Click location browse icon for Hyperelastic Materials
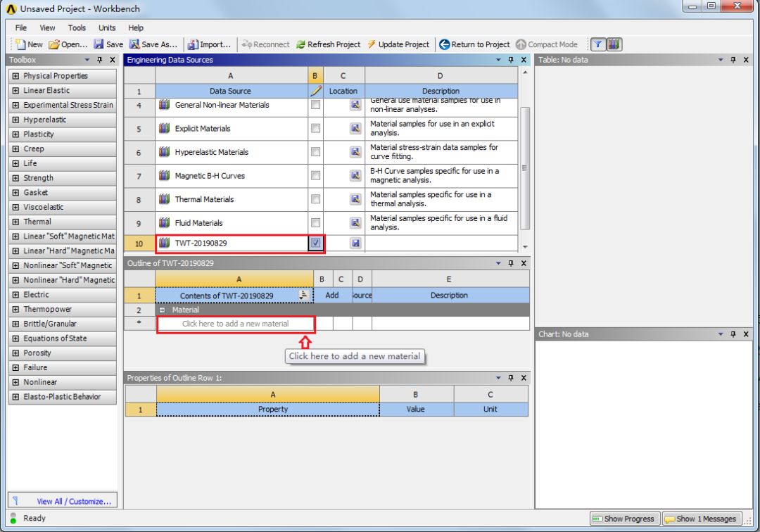The width and height of the screenshot is (760, 532). [x=355, y=152]
